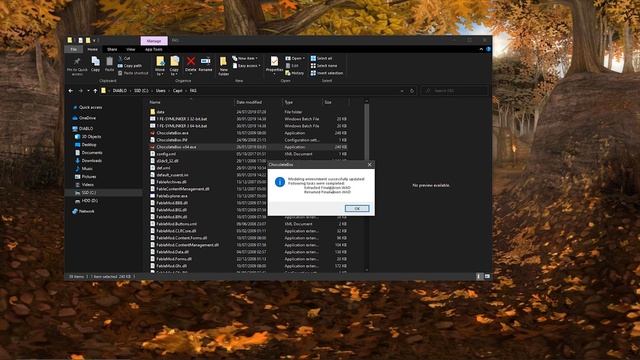Open the ribbon Open dropdown
The height and width of the screenshot is (360, 640).
coord(295,58)
